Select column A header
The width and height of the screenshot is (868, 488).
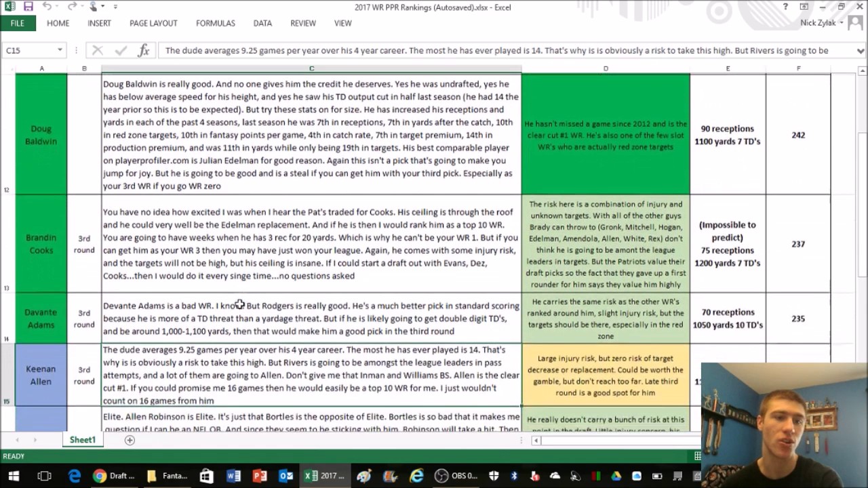coord(41,68)
